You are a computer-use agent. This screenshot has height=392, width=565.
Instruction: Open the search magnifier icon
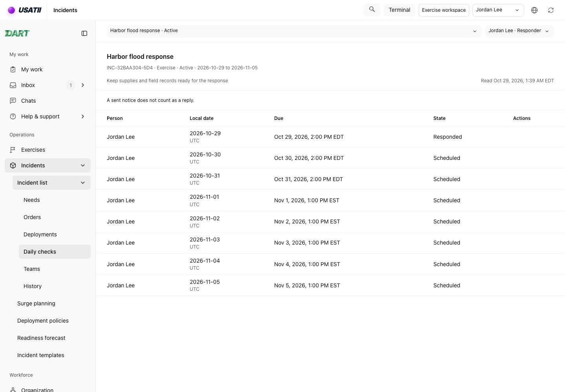372,10
